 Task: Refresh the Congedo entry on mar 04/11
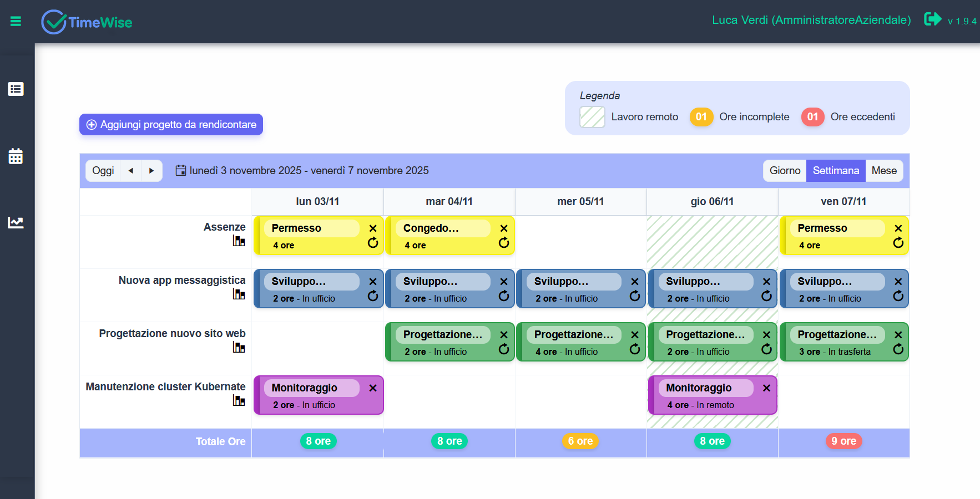[x=503, y=243]
